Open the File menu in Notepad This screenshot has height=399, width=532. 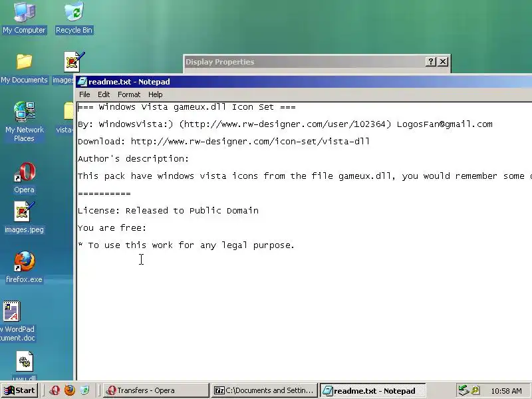[x=84, y=94]
